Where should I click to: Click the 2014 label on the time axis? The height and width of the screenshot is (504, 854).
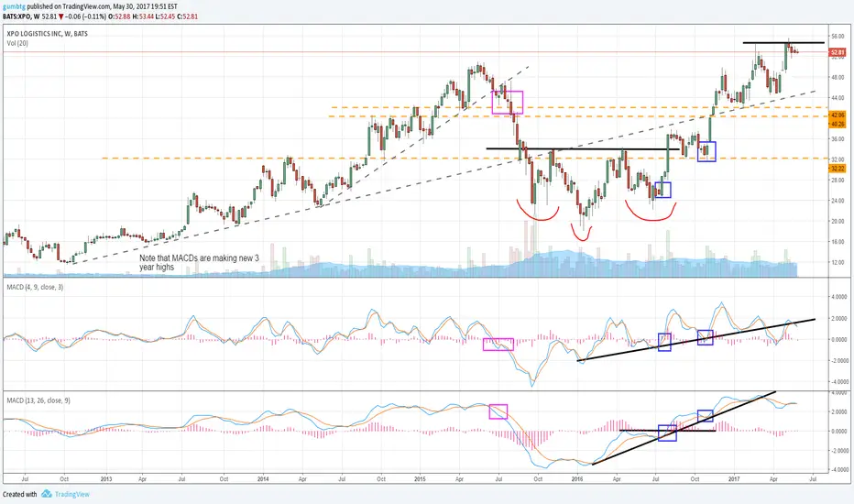(263, 479)
